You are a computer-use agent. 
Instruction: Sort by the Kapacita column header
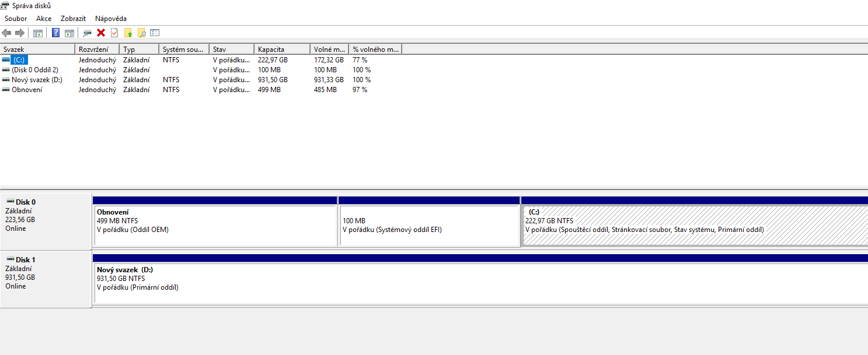pos(281,50)
